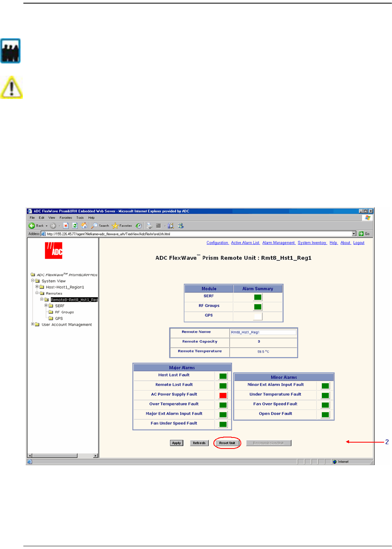The width and height of the screenshot is (392, 549).
Task: Click the red AC Power Supply Fault indicator
Action: point(223,395)
